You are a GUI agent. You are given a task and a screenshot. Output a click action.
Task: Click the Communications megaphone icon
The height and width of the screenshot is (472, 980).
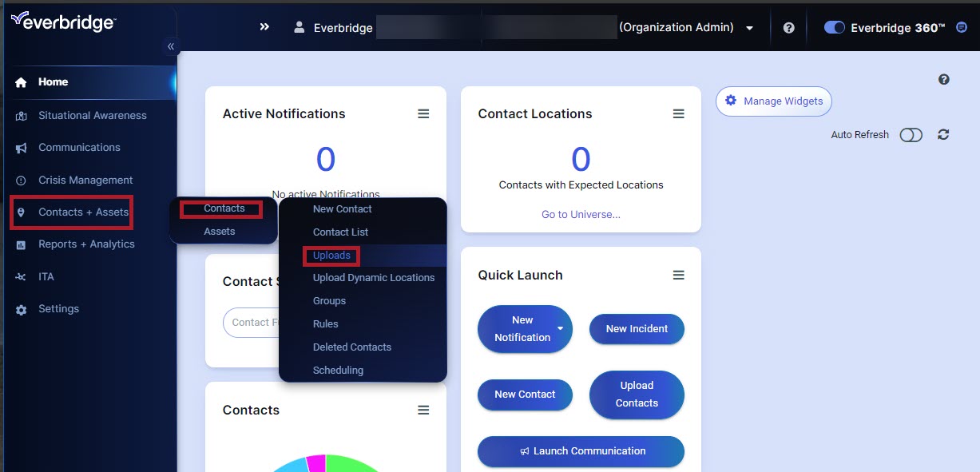22,148
